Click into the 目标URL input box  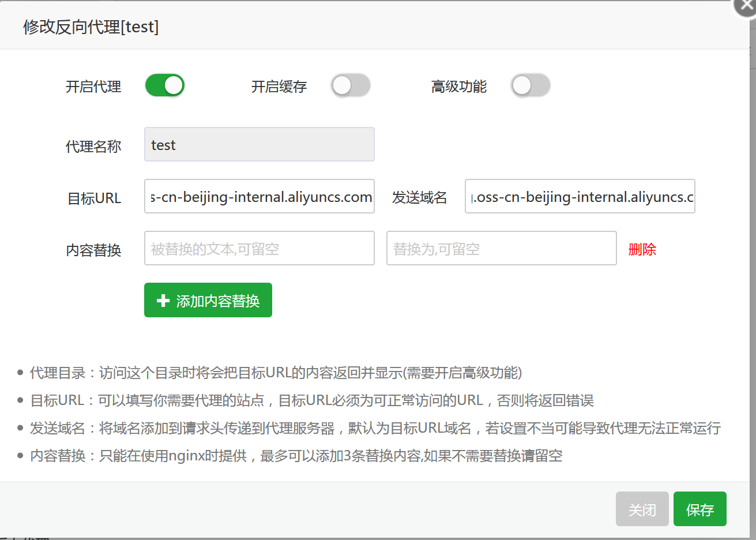click(259, 196)
